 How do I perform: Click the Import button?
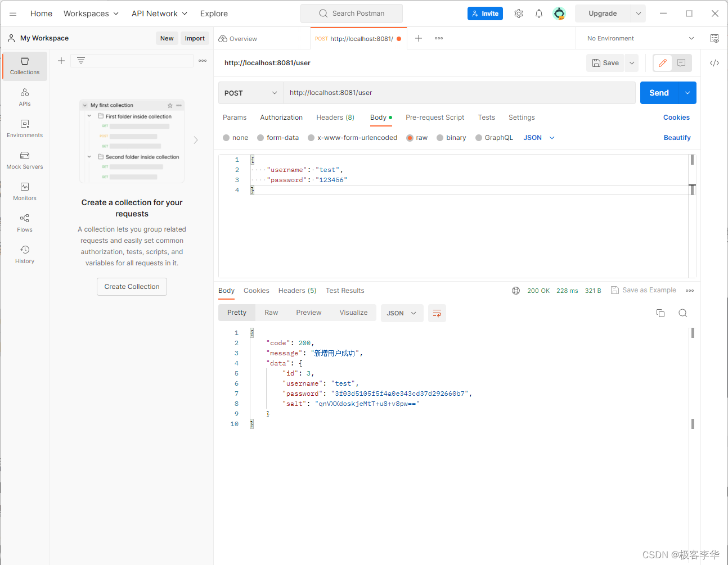coord(195,38)
